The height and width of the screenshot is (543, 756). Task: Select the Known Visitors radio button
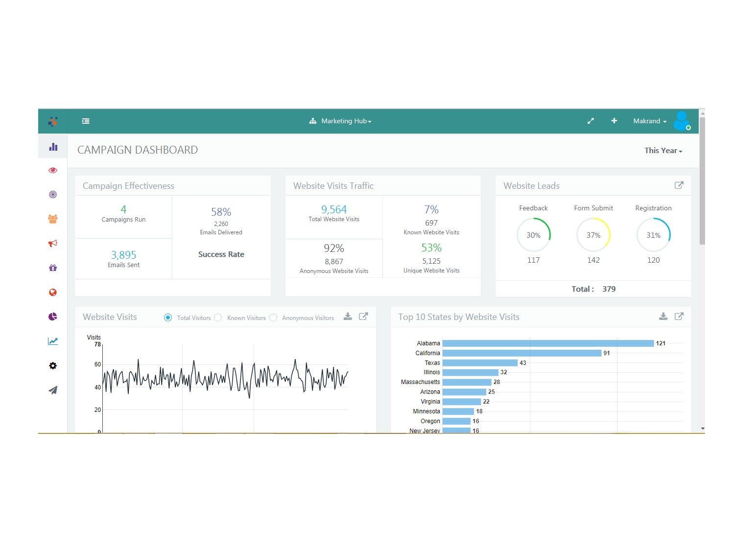pos(218,317)
